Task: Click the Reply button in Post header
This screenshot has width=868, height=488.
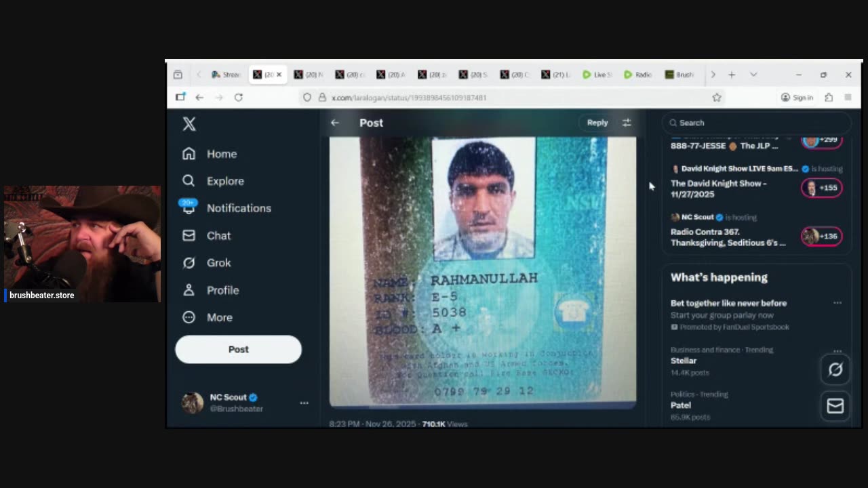Action: coord(597,123)
